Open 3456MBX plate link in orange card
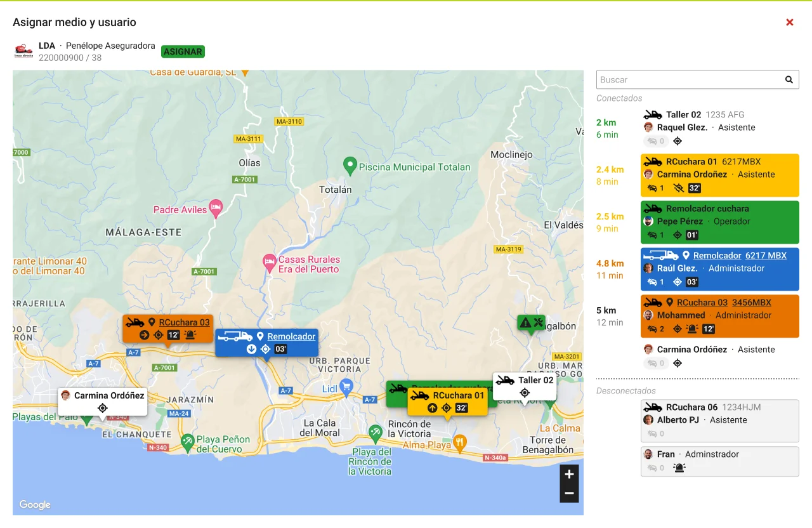Image resolution: width=812 pixels, height=528 pixels. [752, 303]
